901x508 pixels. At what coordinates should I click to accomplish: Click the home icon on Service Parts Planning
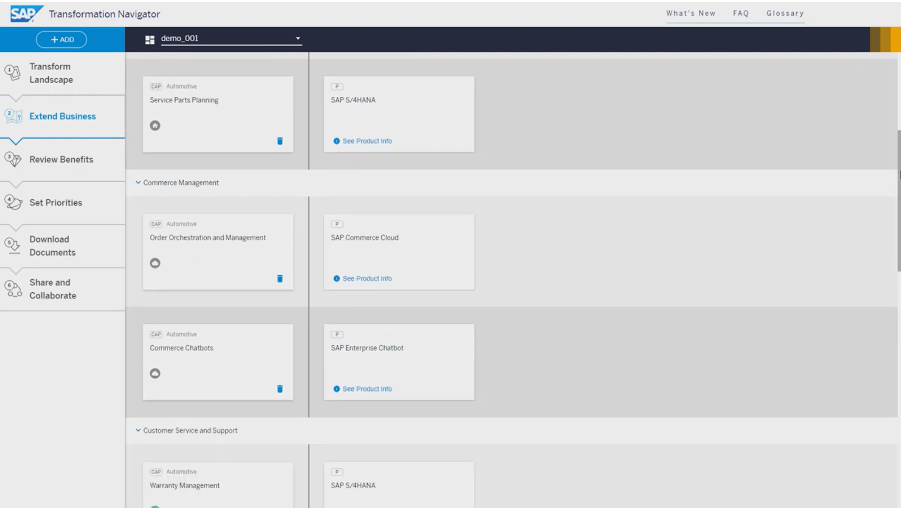coord(155,125)
